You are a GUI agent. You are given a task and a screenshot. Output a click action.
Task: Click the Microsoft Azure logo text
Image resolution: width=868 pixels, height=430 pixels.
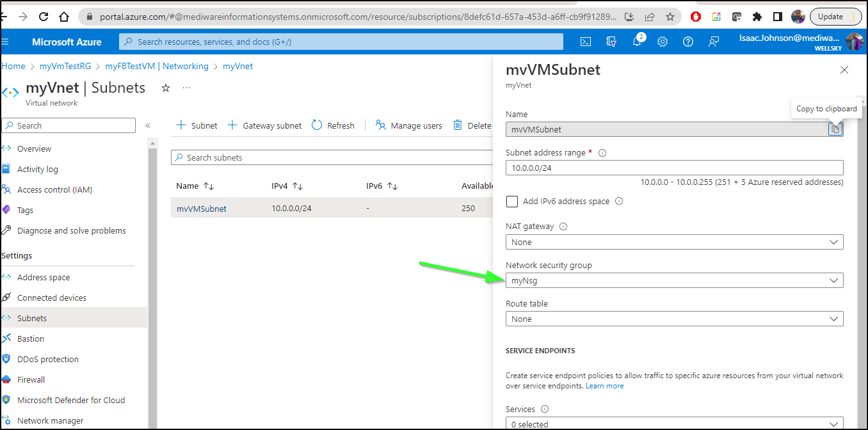tap(67, 42)
